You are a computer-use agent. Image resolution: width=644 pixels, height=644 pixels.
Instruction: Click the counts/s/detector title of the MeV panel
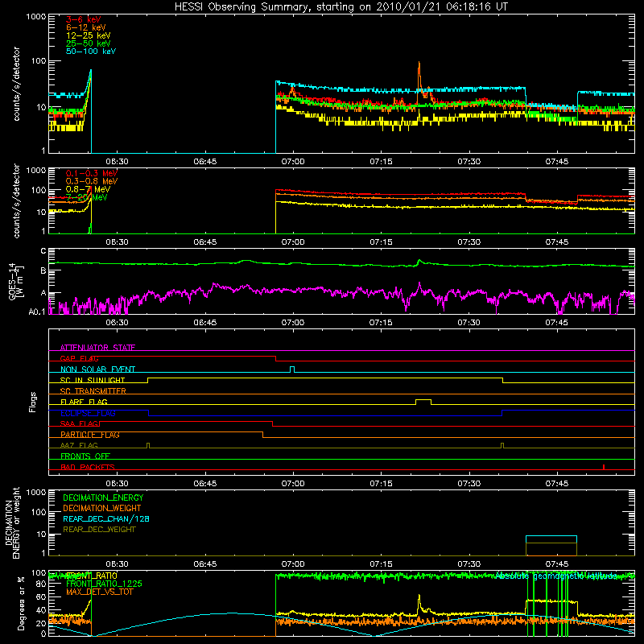16,200
